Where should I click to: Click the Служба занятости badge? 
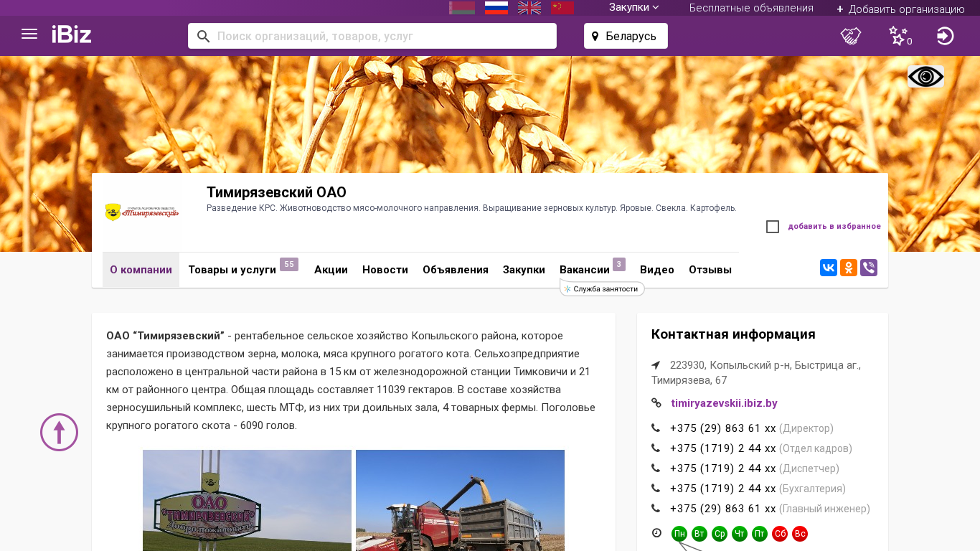pyautogui.click(x=602, y=288)
